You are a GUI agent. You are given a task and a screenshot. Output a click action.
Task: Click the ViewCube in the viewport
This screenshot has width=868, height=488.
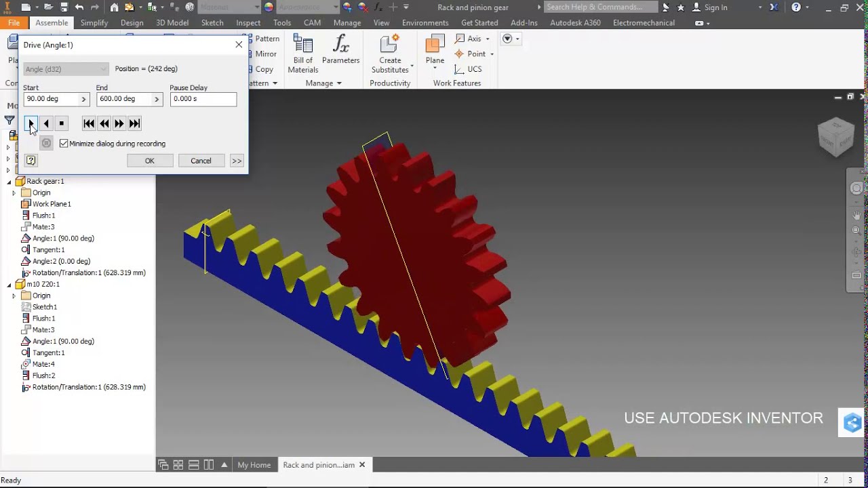point(835,137)
